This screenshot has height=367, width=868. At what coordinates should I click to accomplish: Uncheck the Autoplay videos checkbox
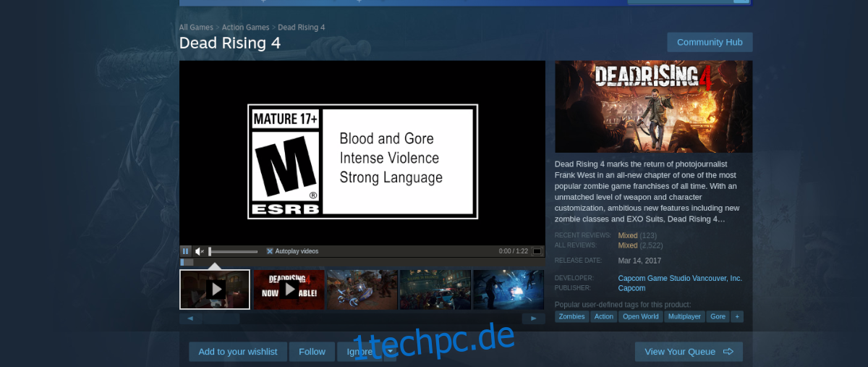tap(270, 251)
